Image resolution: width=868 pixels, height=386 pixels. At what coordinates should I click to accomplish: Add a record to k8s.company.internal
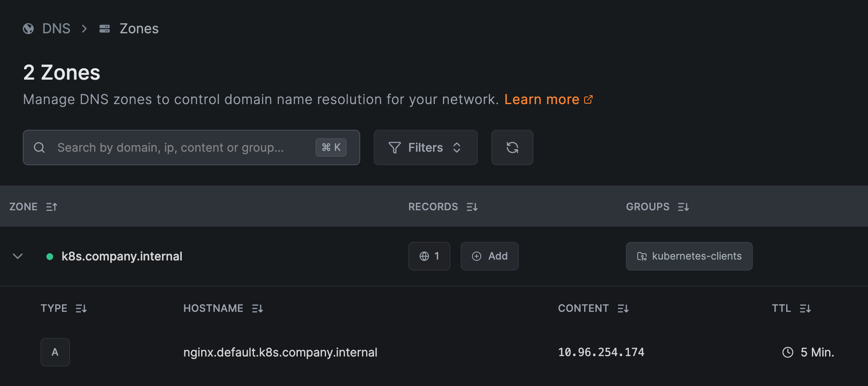click(490, 256)
